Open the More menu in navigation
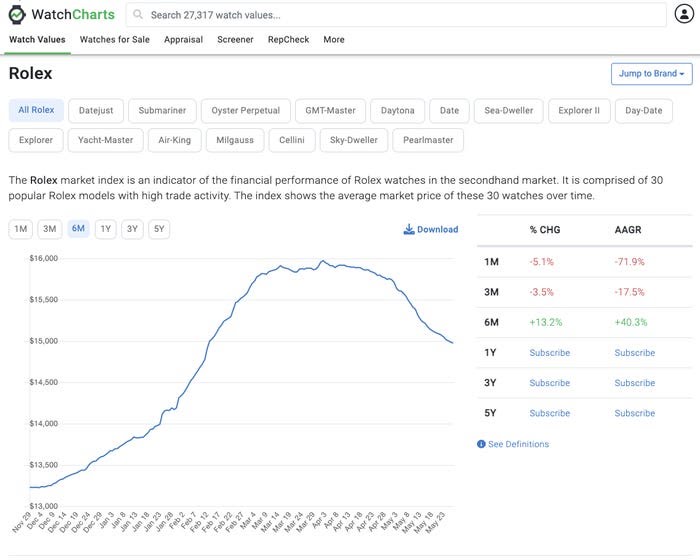Image resolution: width=700 pixels, height=560 pixels. tap(334, 40)
